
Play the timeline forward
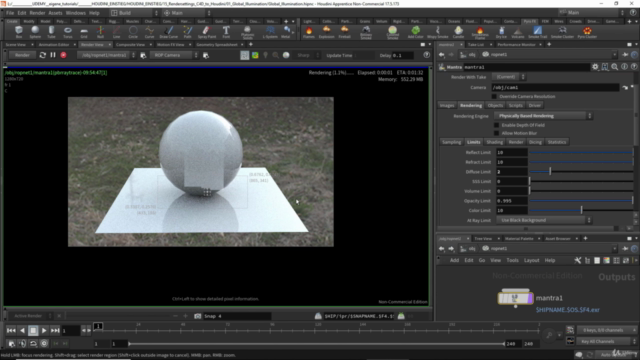(44, 330)
